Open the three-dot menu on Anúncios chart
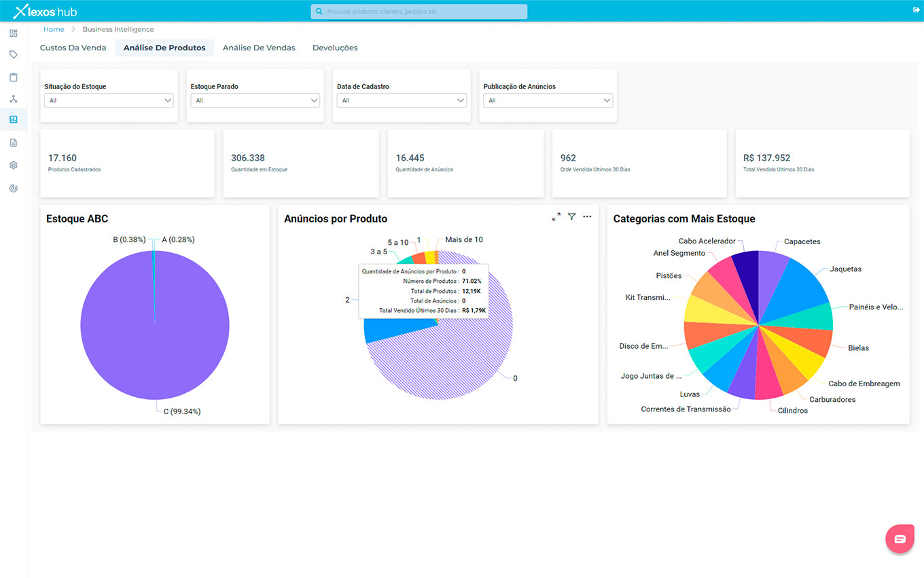 [x=587, y=217]
